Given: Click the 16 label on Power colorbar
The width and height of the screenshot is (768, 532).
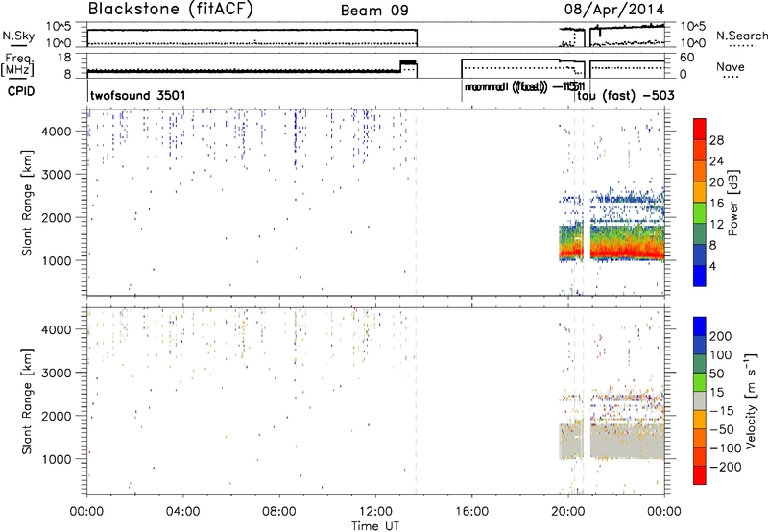Looking at the screenshot, I should (716, 204).
